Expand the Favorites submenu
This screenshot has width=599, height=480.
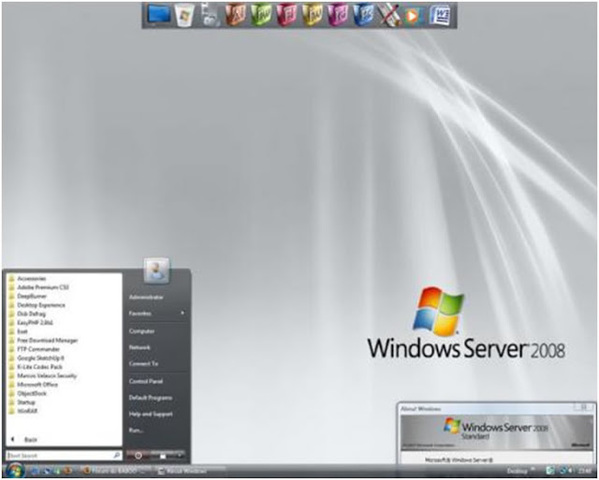157,313
